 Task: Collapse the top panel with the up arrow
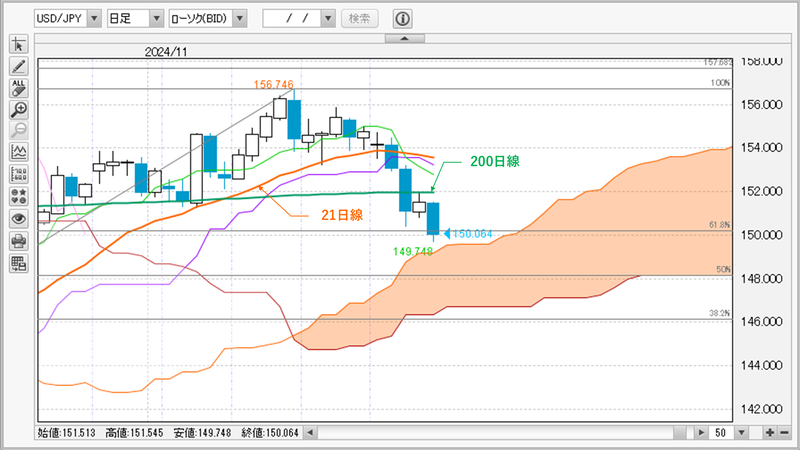point(405,39)
